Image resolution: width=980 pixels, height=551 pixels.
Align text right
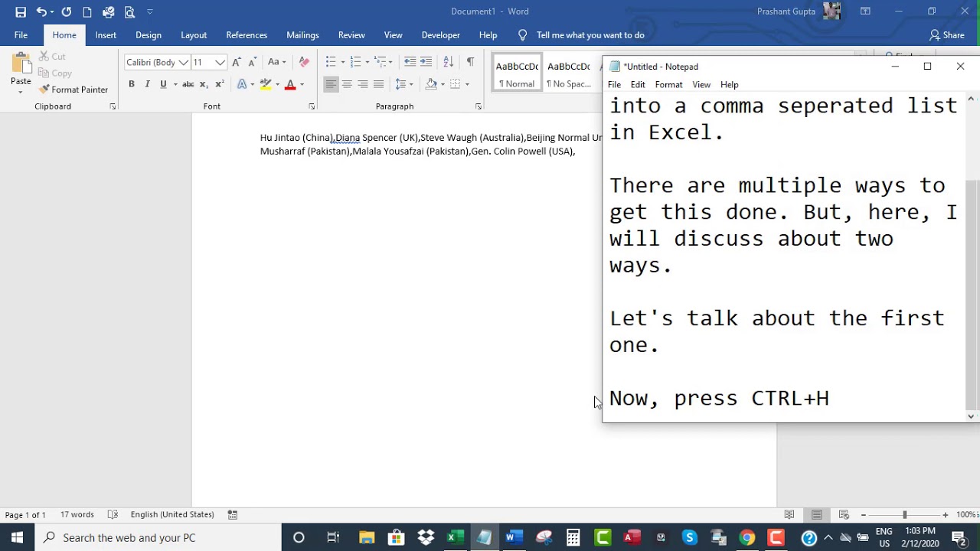(x=363, y=84)
